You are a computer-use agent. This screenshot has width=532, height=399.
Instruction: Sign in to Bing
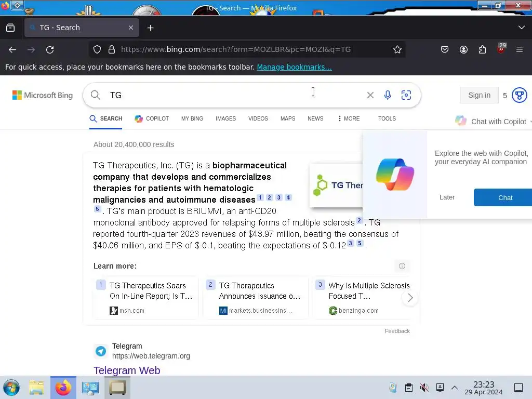479,96
